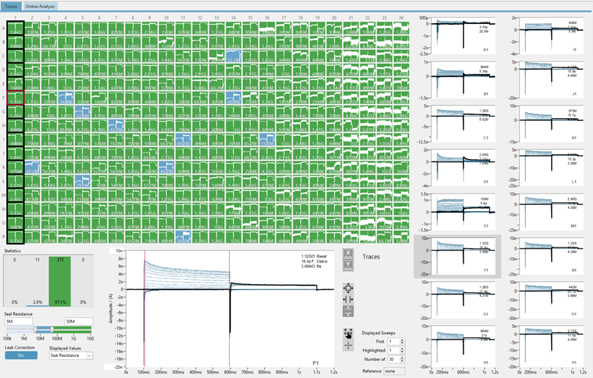The height and width of the screenshot is (378, 593).
Task: Toggle the Y axis Auto scale button
Action: coord(348,265)
